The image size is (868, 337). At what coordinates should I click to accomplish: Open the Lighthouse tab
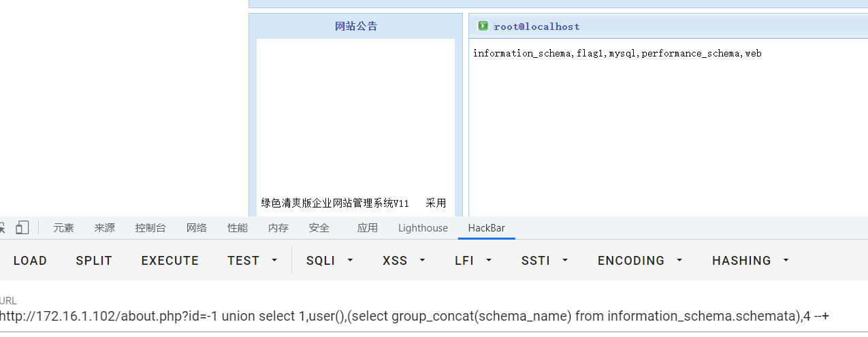click(x=423, y=228)
